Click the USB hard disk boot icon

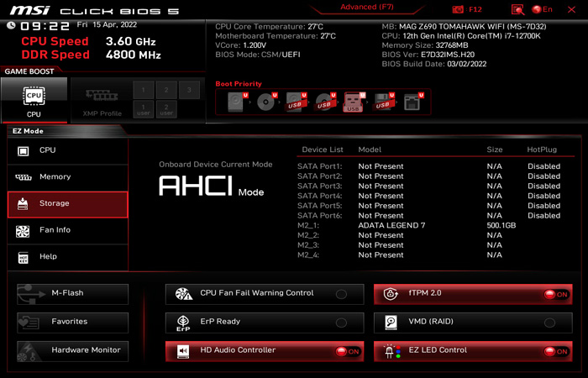tap(297, 102)
